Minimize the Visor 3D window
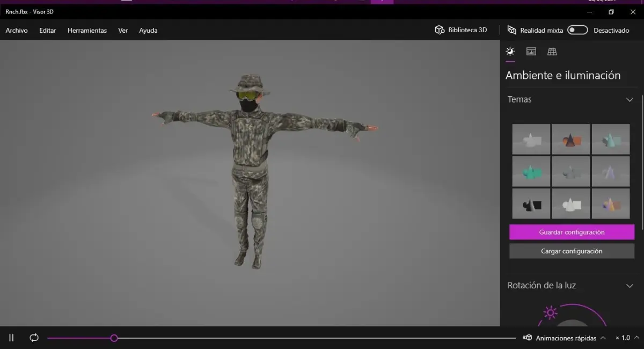The width and height of the screenshot is (644, 349). tap(590, 12)
